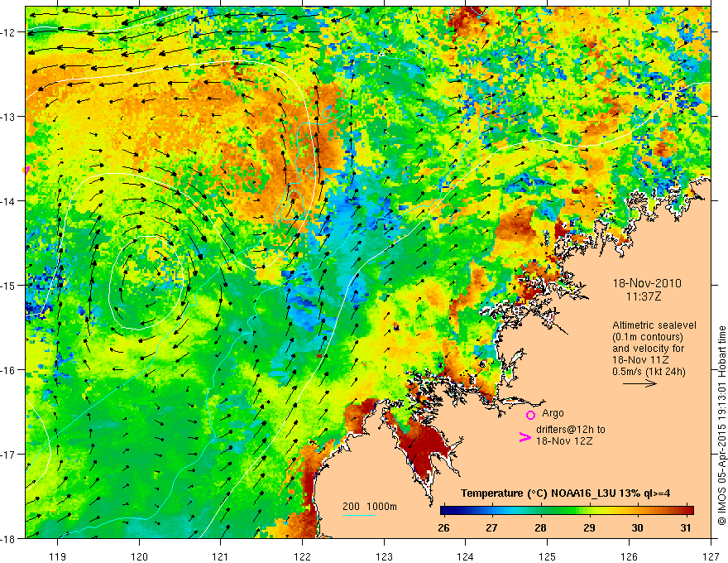This screenshot has height=563, width=728.
Task: Click the colorbar value '27'
Action: pos(491,527)
